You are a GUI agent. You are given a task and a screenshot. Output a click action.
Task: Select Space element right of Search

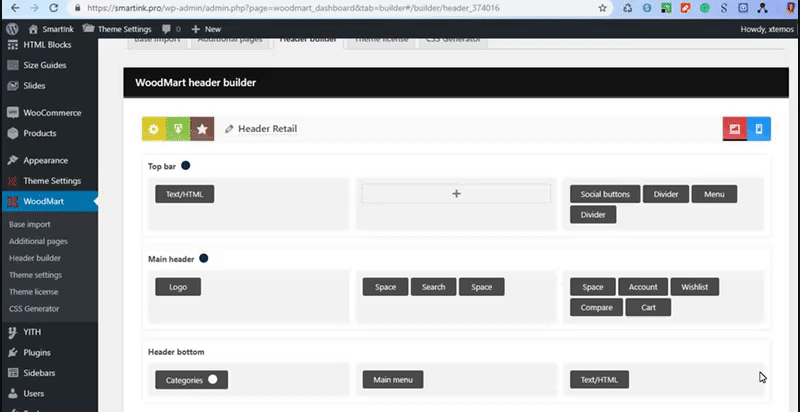pyautogui.click(x=482, y=287)
